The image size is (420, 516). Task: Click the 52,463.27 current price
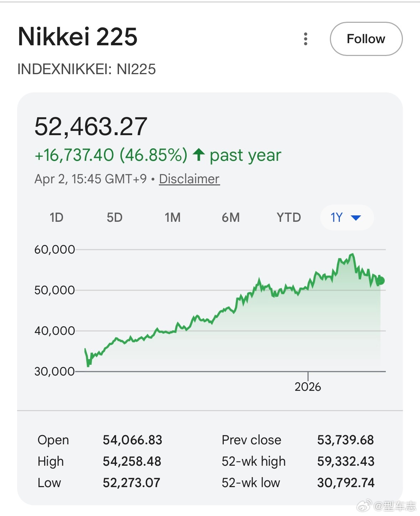[x=91, y=126]
